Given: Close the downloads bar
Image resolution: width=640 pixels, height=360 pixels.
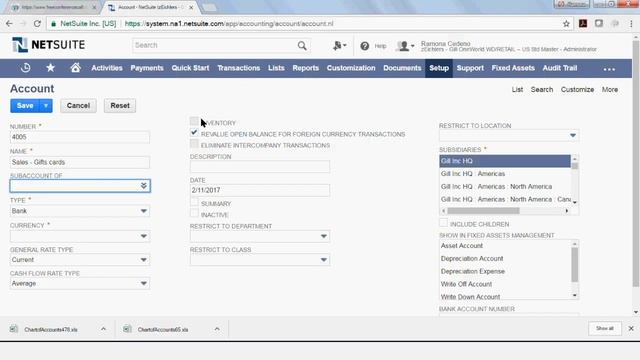Looking at the screenshot, I should tap(631, 328).
